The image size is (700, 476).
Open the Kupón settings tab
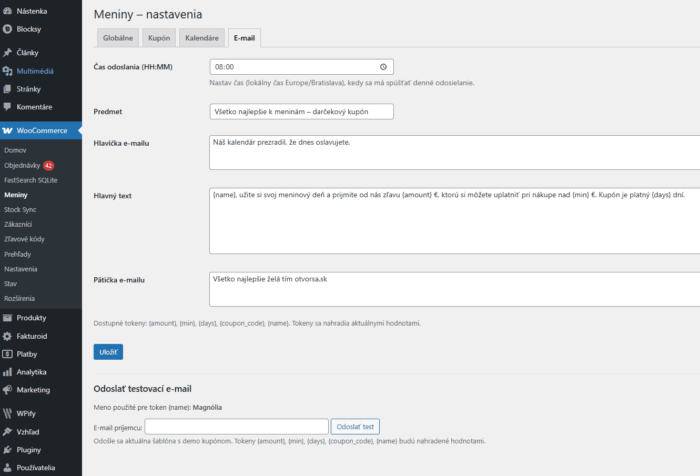point(159,39)
